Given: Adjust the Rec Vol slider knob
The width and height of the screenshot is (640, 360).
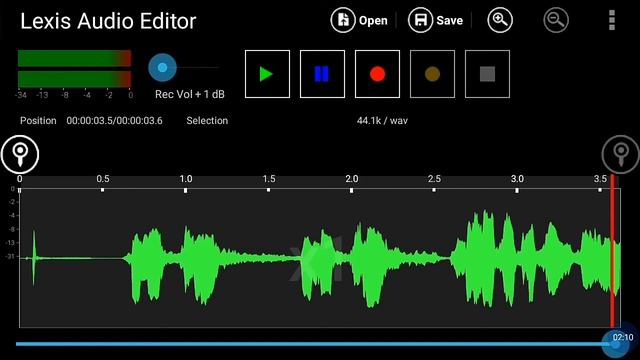Looking at the screenshot, I should point(162,68).
